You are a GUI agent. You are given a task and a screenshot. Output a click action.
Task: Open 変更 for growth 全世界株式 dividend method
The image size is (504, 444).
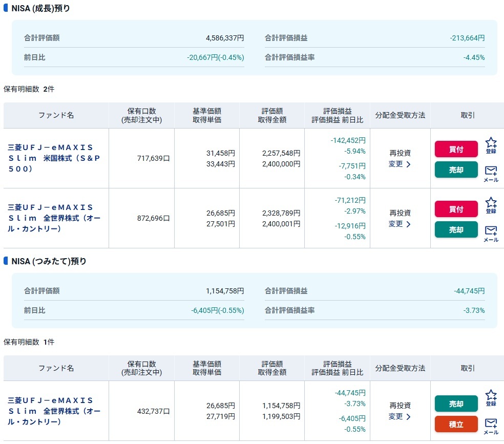(400, 224)
